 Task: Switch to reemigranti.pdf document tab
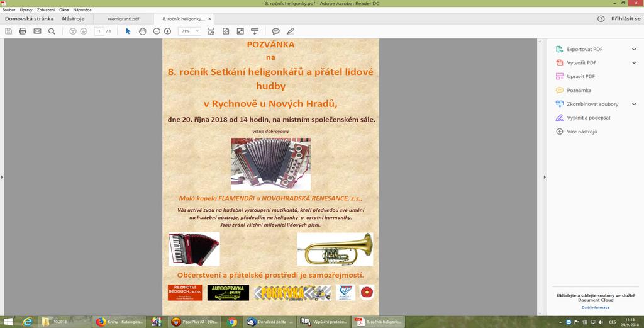(x=123, y=19)
